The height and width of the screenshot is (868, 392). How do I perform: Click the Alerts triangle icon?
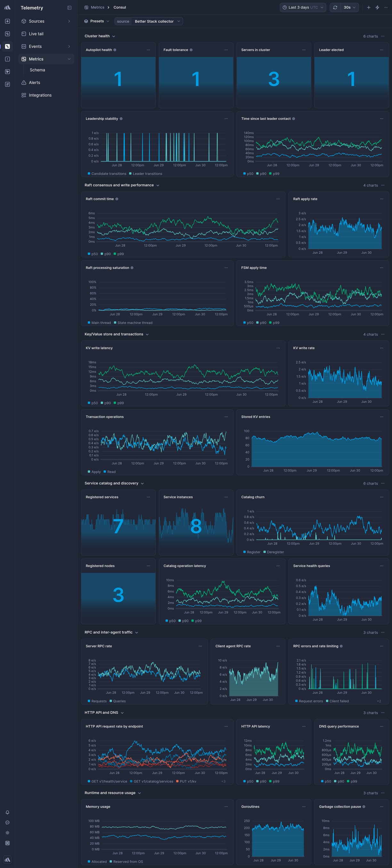[24, 83]
